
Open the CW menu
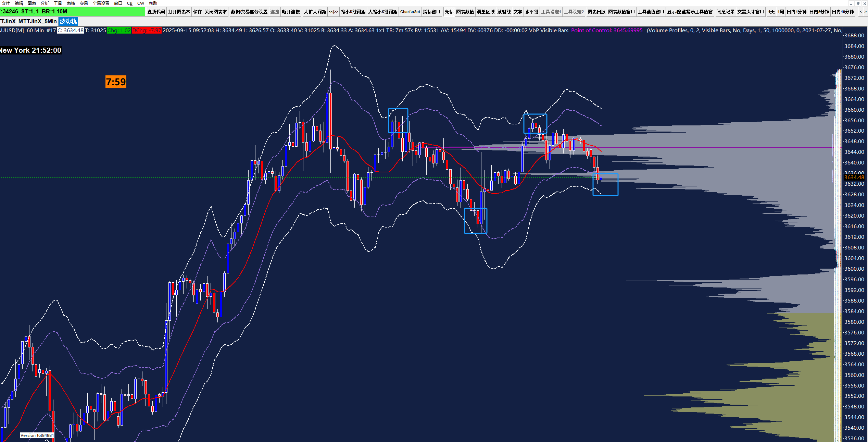tap(141, 3)
